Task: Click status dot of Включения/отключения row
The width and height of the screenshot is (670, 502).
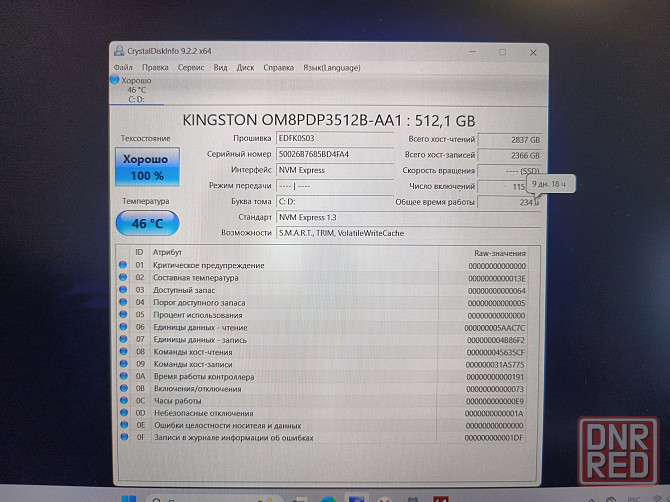Action: 124,388
